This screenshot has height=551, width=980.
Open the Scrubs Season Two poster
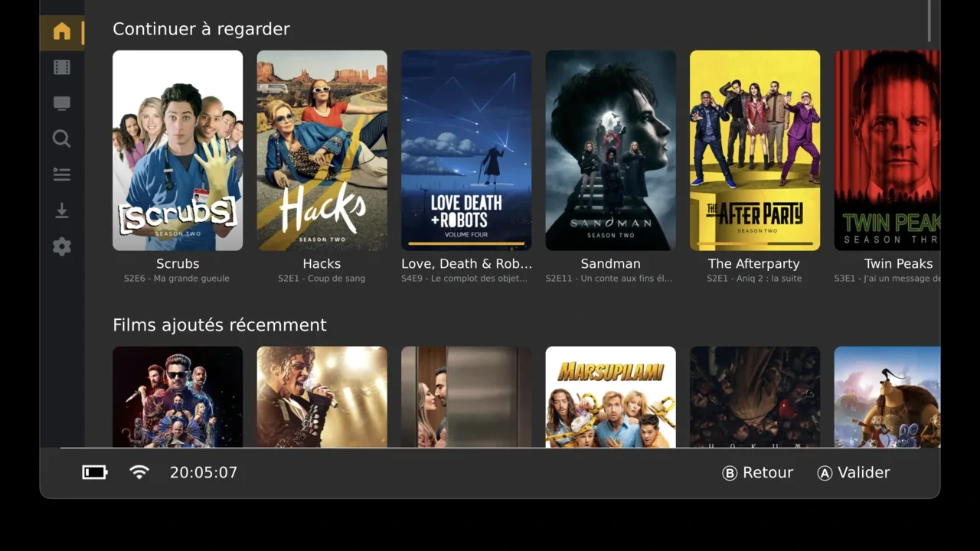tap(178, 151)
